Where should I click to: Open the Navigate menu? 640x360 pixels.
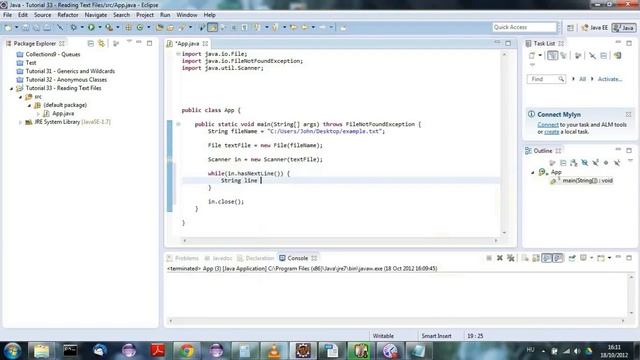pyautogui.click(x=96, y=15)
